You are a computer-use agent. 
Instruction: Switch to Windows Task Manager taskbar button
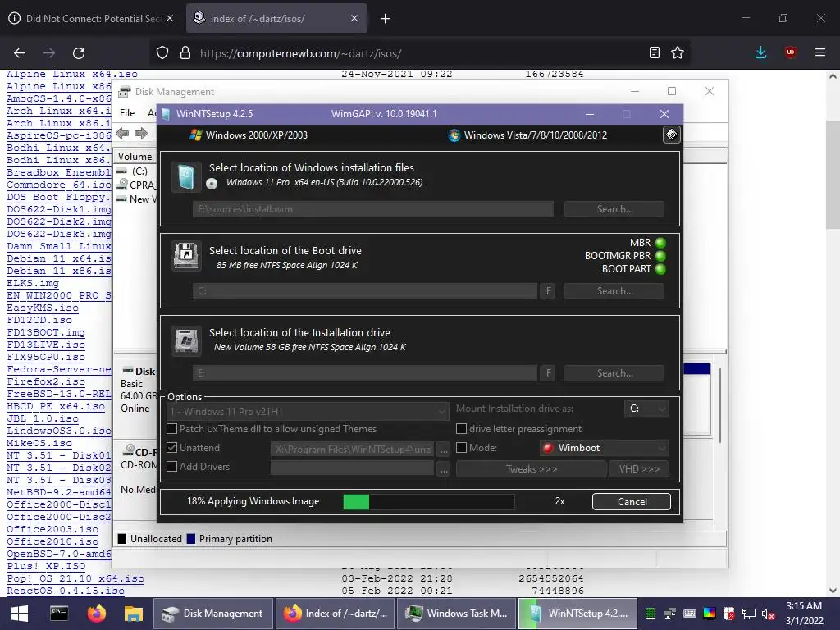(456, 614)
